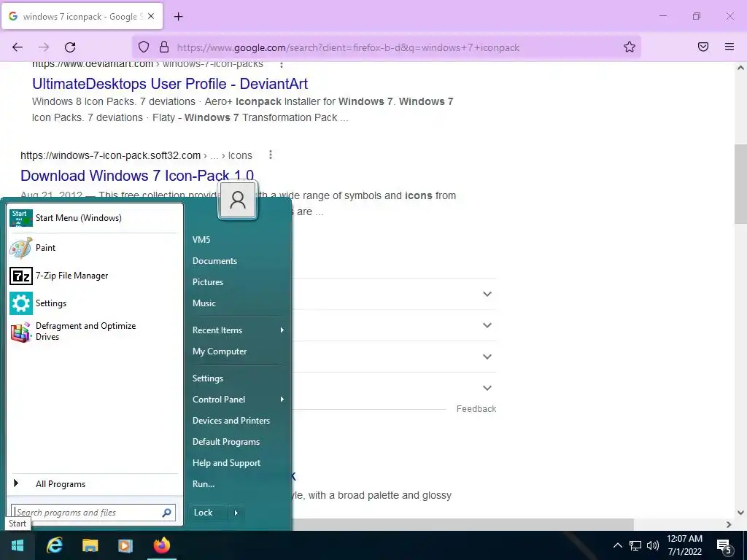The image size is (747, 560).
Task: Click the vertical scrollbar down arrow
Action: (740, 513)
